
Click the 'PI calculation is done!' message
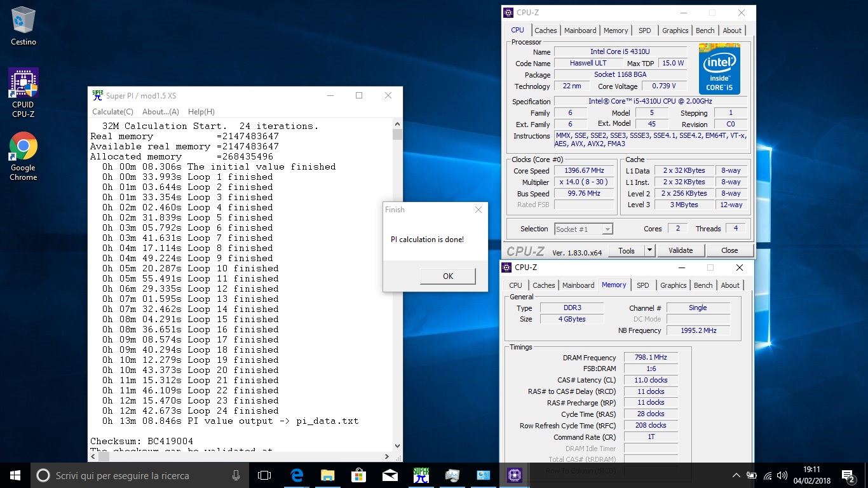[x=427, y=240]
